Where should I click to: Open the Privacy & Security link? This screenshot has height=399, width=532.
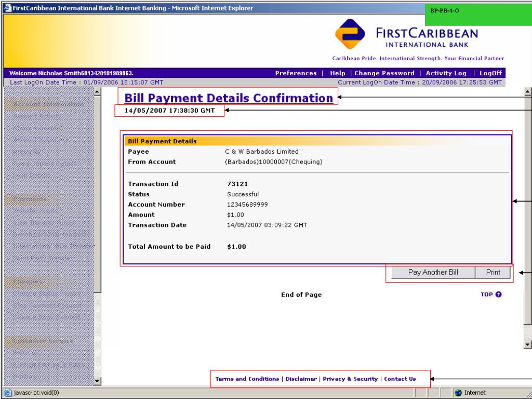(350, 379)
